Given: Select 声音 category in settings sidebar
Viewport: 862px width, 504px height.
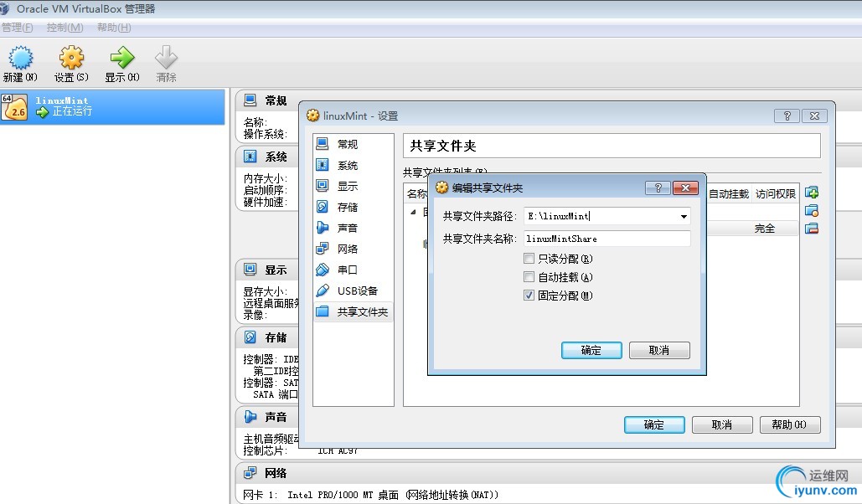Looking at the screenshot, I should (354, 228).
